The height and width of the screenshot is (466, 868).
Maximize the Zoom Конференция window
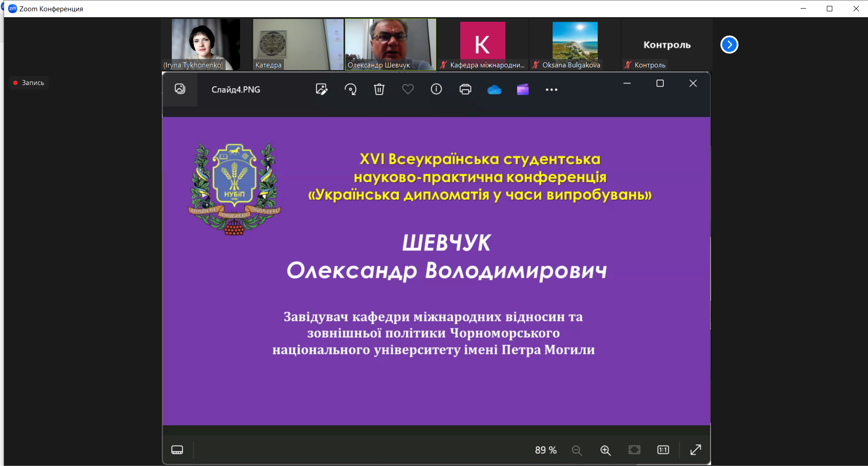coord(830,9)
